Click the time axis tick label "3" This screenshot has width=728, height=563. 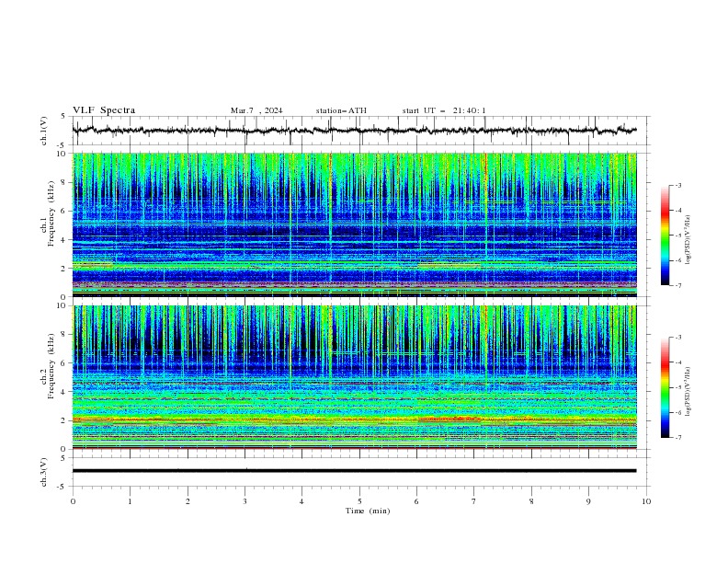point(245,501)
